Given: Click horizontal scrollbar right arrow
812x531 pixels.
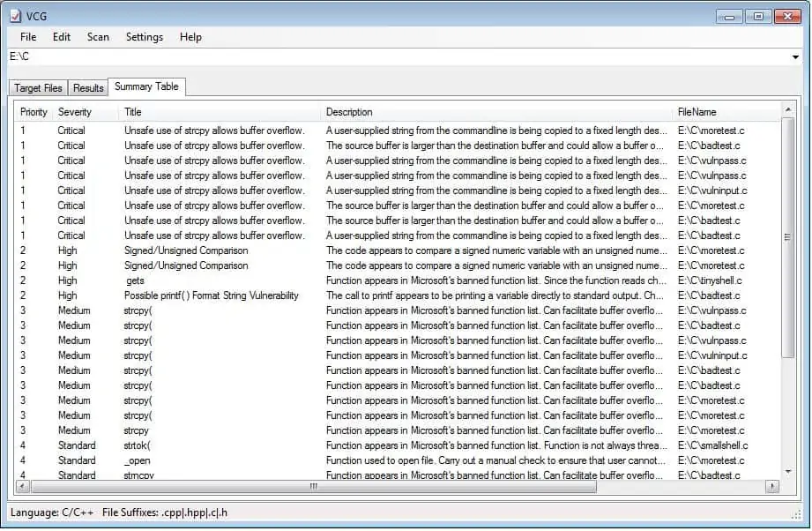Looking at the screenshot, I should [x=771, y=486].
